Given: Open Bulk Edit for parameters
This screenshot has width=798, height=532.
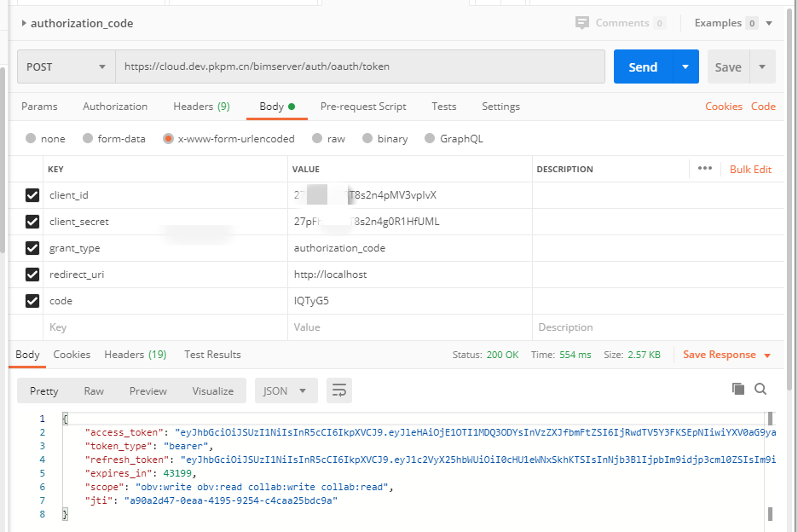Looking at the screenshot, I should pos(750,169).
